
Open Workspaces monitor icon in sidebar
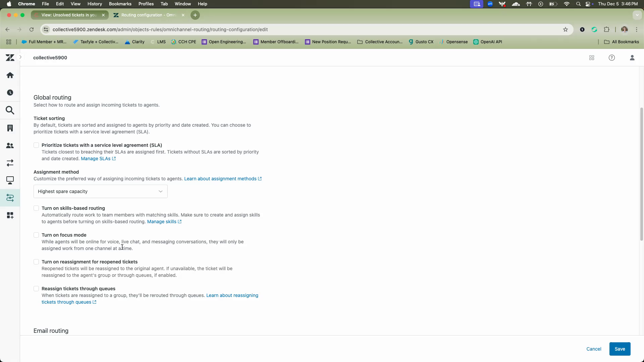10,180
